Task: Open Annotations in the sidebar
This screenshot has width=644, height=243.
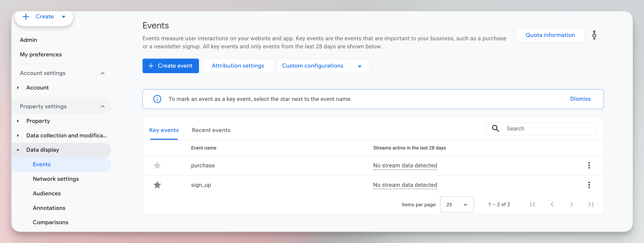Action: point(49,208)
